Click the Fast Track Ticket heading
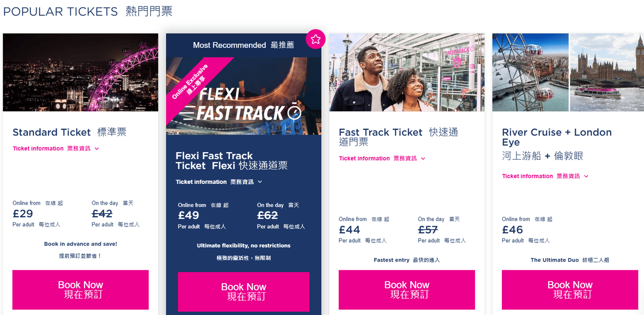The image size is (644, 315). pos(398,137)
